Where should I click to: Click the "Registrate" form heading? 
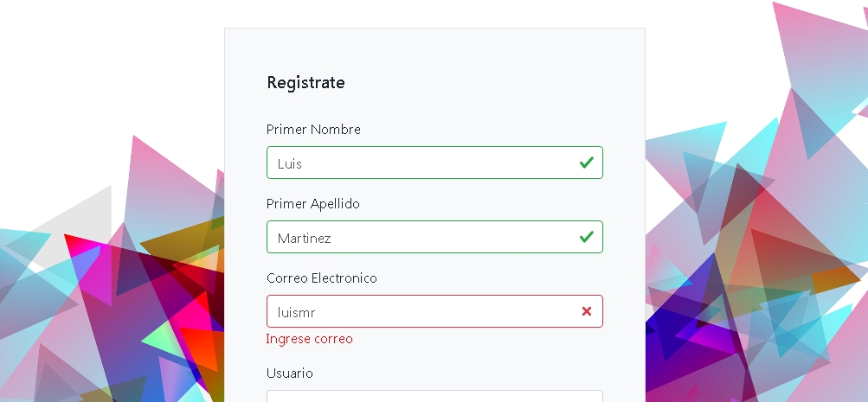(x=305, y=83)
